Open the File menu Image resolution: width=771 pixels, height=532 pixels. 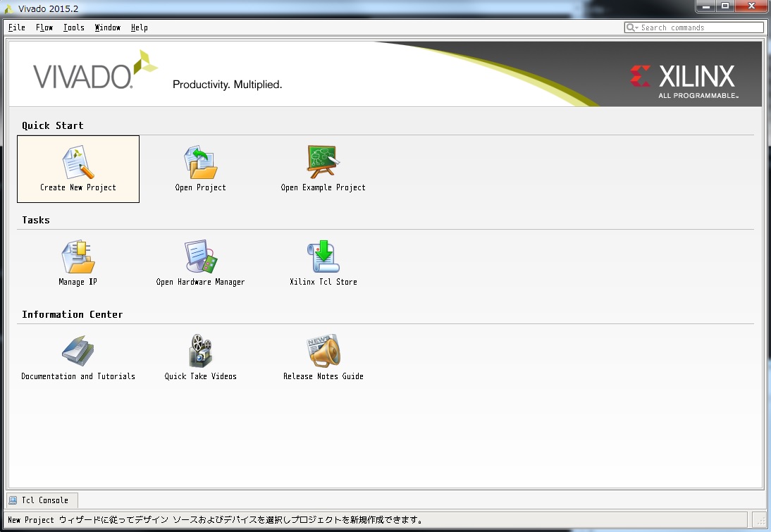point(17,27)
